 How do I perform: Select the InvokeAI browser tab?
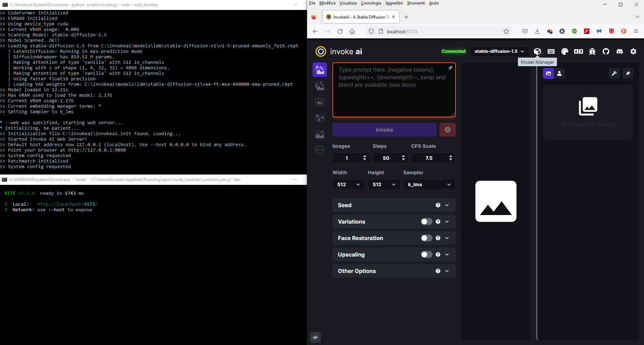click(361, 17)
